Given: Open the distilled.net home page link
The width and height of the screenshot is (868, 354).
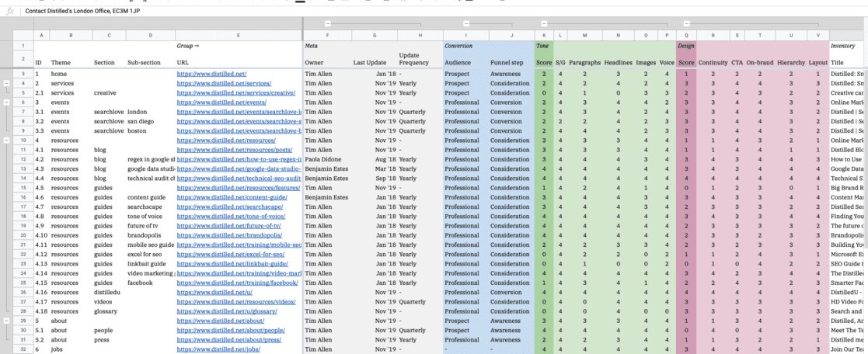Looking at the screenshot, I should 211,74.
